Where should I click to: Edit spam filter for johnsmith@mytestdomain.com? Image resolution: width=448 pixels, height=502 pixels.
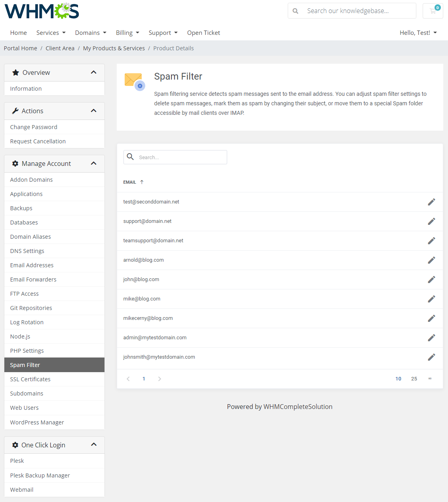[431, 357]
